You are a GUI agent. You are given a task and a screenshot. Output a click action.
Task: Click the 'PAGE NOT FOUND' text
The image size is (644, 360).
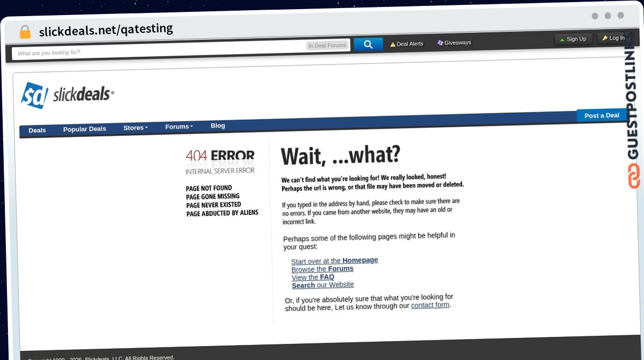tap(209, 189)
